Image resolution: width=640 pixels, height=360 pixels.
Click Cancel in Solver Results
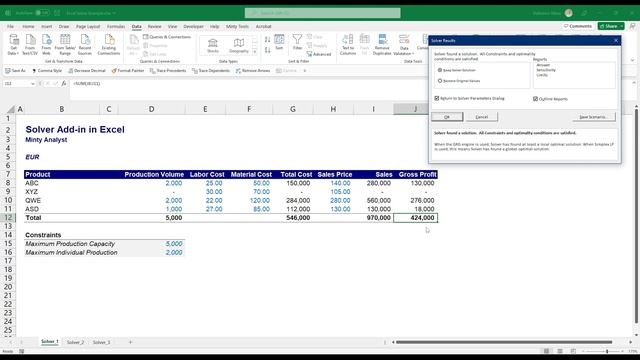pos(482,117)
